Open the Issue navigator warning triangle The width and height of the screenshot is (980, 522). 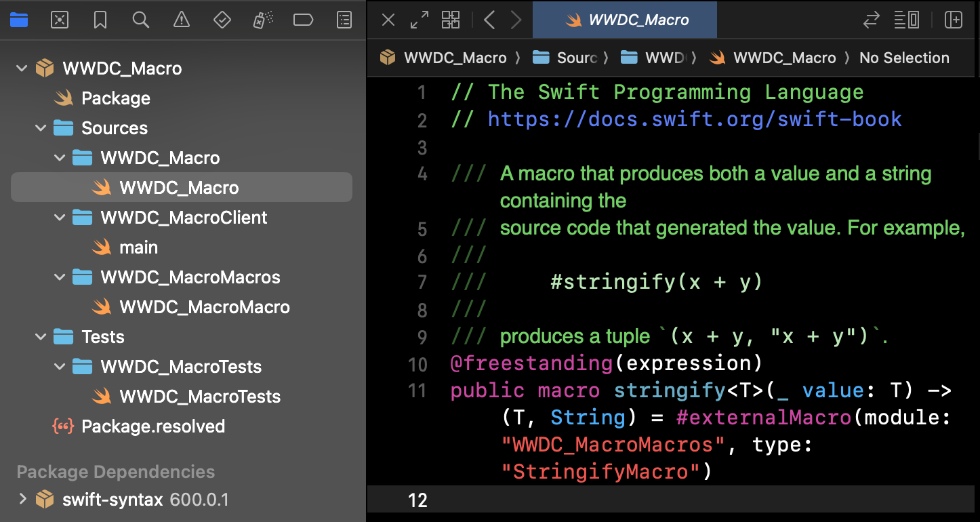click(182, 20)
